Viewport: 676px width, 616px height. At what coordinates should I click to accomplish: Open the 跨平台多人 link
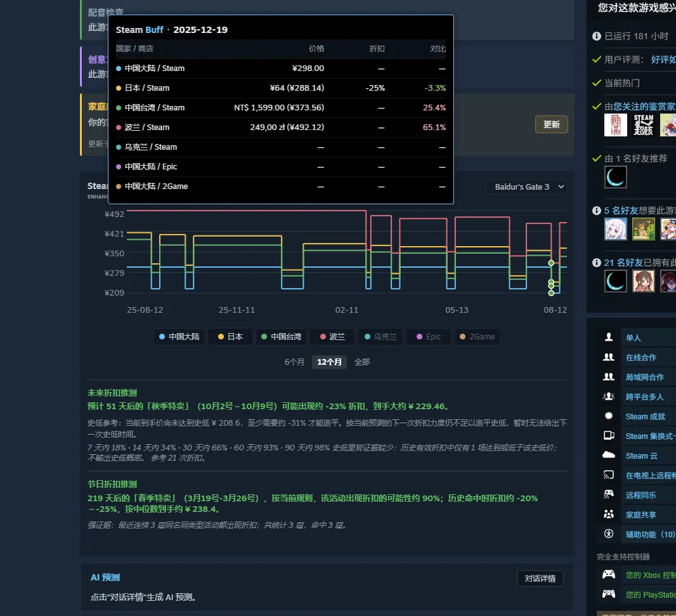pyautogui.click(x=644, y=396)
